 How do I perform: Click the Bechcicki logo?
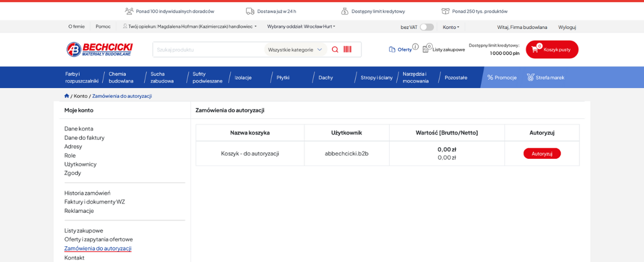(100, 49)
